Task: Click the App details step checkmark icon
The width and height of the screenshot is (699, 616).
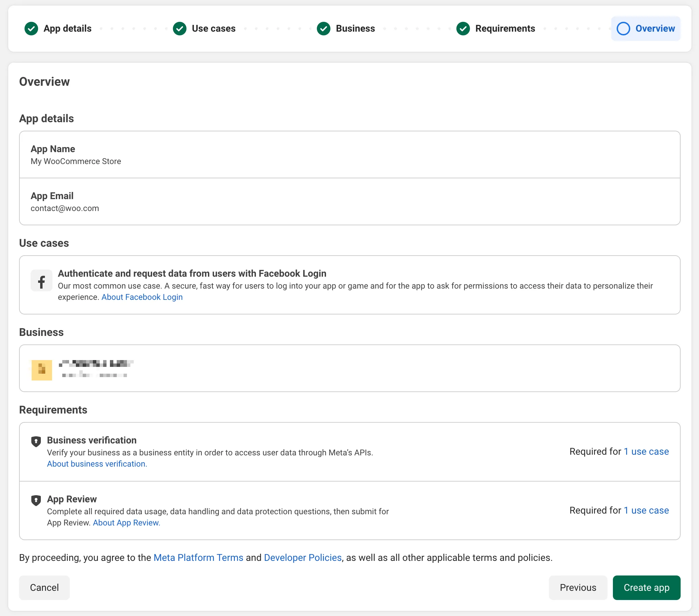Action: (31, 29)
